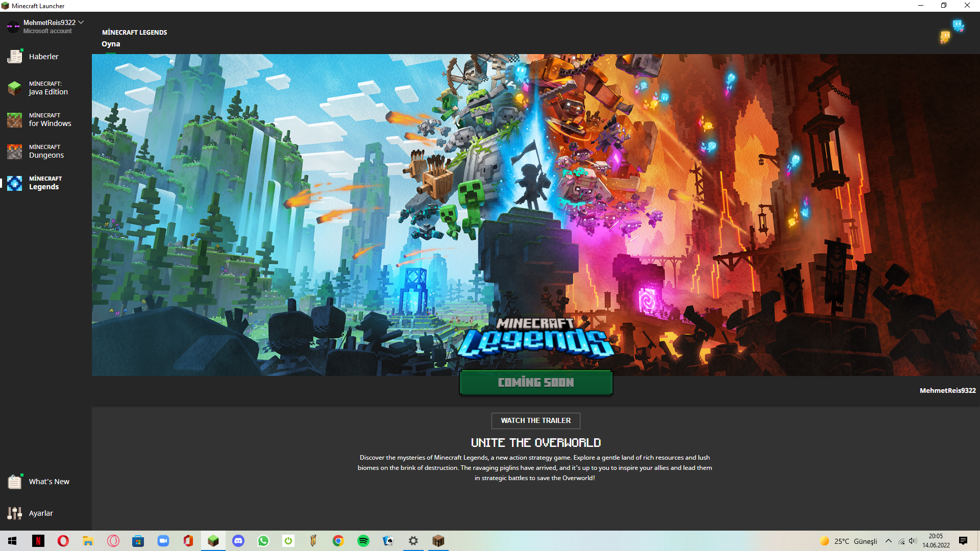This screenshot has height=551, width=980.
Task: Open Discord from the taskbar
Action: 238,541
